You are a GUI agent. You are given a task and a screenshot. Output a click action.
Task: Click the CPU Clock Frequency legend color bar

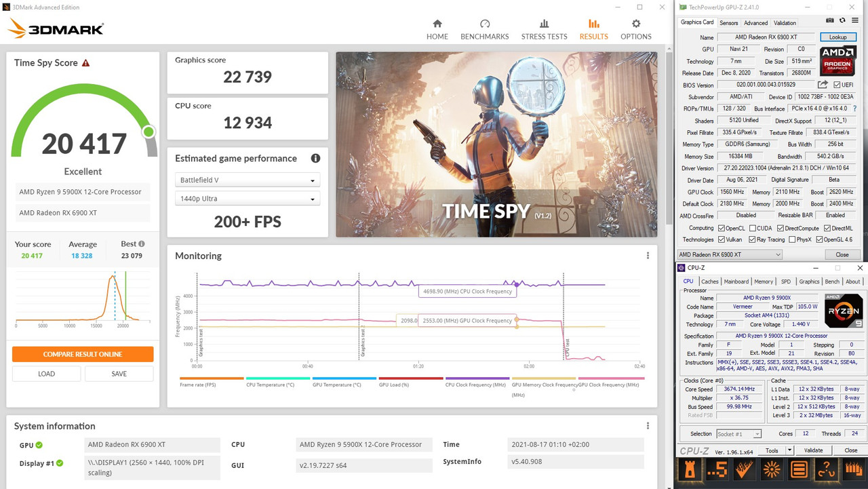(x=477, y=378)
